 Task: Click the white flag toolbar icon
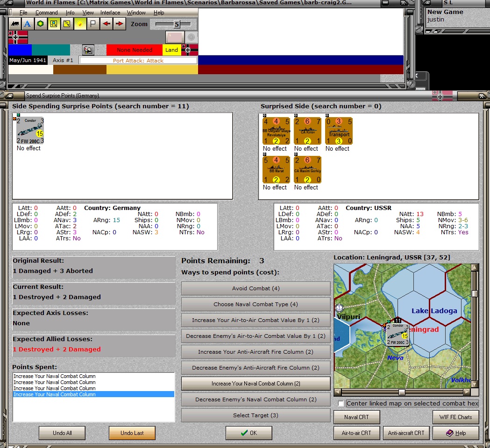tap(93, 24)
